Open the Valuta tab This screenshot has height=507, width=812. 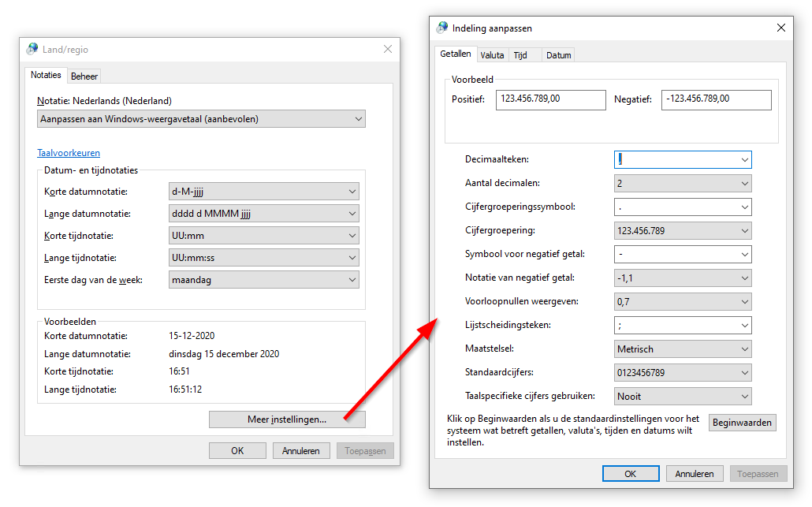(x=492, y=55)
